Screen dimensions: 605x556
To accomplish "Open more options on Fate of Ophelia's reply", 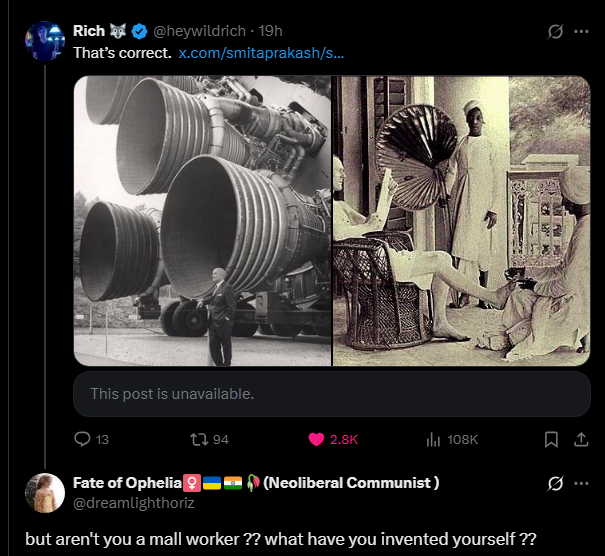I will coord(581,483).
